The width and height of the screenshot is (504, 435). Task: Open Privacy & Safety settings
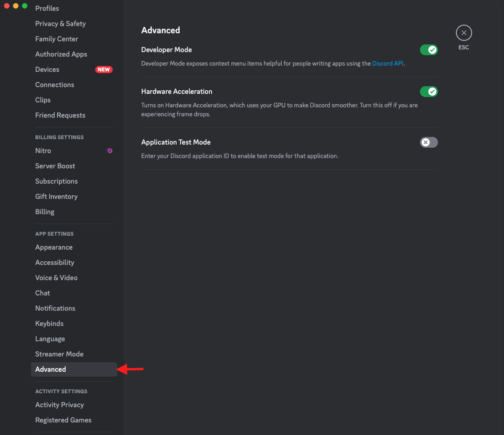tap(60, 23)
